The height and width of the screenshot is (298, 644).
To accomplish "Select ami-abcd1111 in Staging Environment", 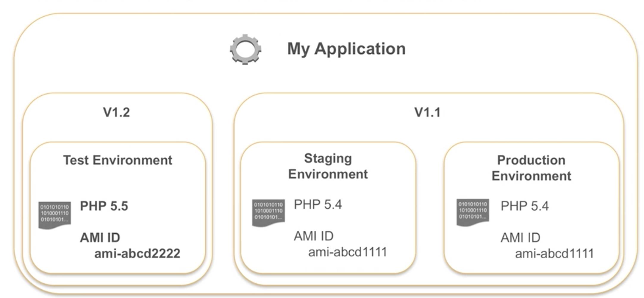I will (348, 252).
